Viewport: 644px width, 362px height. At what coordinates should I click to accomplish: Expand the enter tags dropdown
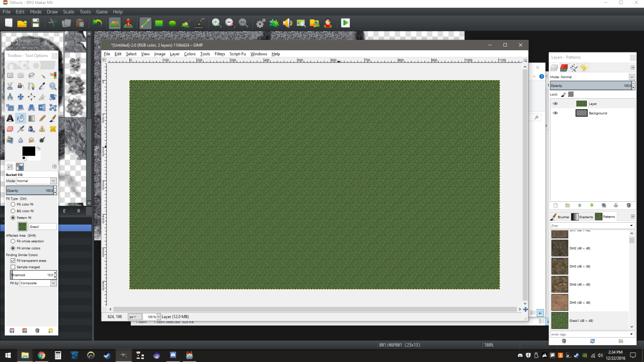[x=632, y=334]
